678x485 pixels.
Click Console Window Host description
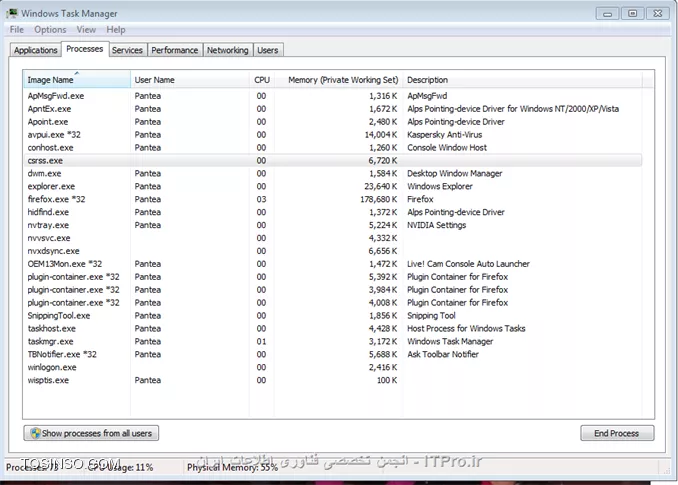[x=447, y=148]
